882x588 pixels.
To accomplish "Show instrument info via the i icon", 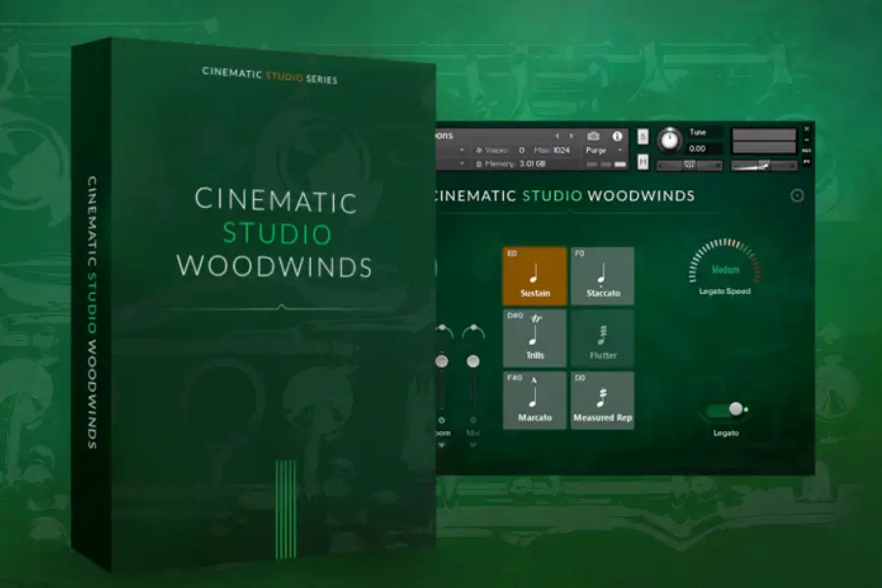I will (x=617, y=136).
